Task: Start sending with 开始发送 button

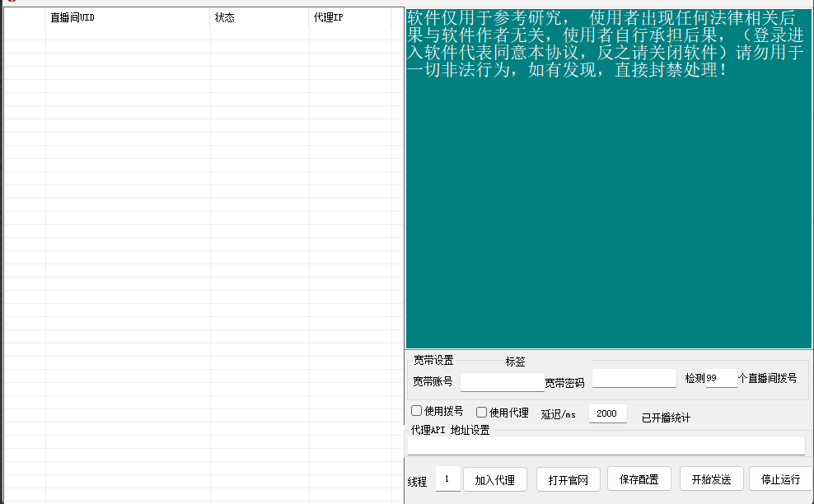Action: tap(711, 478)
